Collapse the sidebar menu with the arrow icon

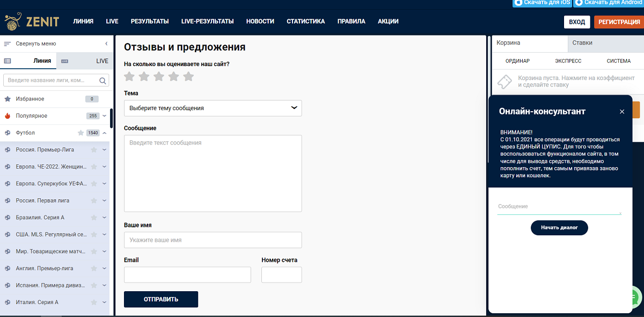pyautogui.click(x=106, y=44)
